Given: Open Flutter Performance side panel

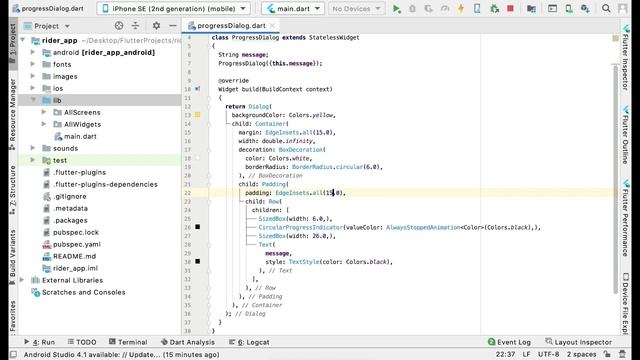Looking at the screenshot, I should [625, 218].
